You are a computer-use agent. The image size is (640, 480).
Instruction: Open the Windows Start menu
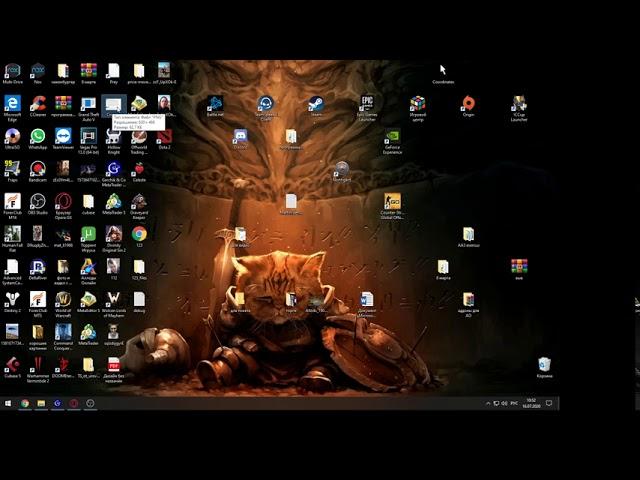tap(8, 403)
